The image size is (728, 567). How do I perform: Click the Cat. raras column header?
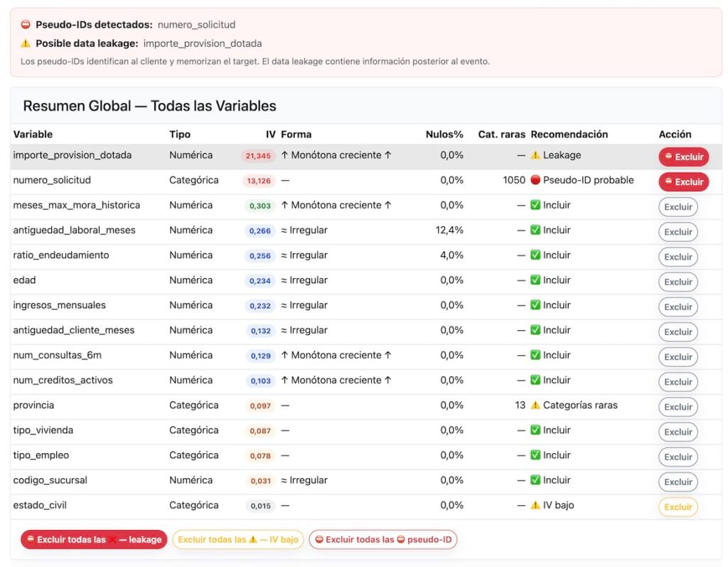coord(501,134)
